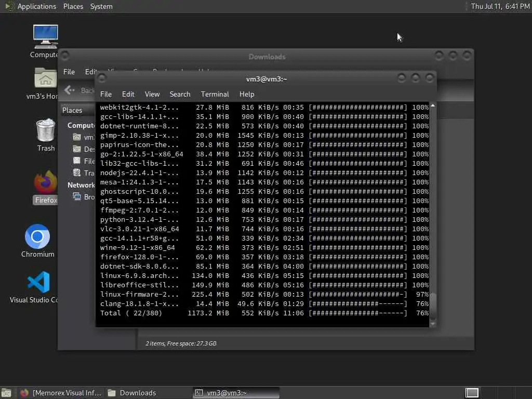
Task: Click the nodejs-22.4.1-1 line
Action: coord(264,172)
